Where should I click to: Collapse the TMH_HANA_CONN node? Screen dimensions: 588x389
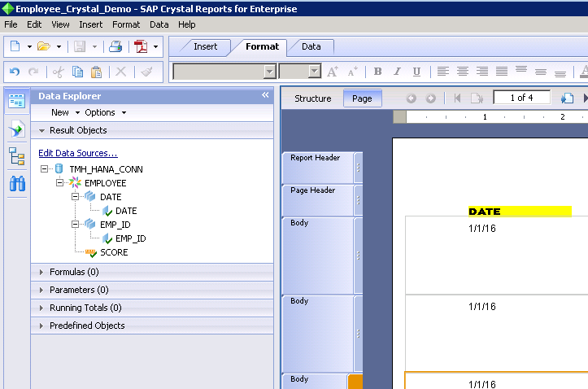coord(44,169)
